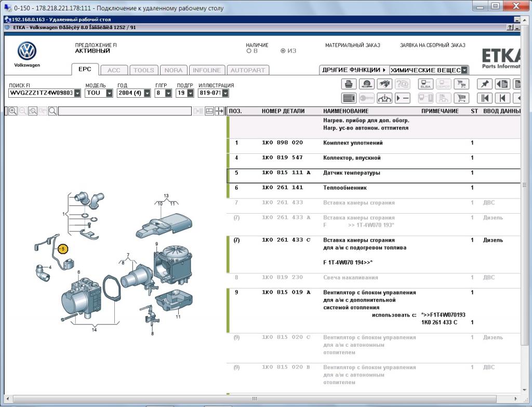Go to previous page arrow icon
532x407 pixels.
point(502,98)
